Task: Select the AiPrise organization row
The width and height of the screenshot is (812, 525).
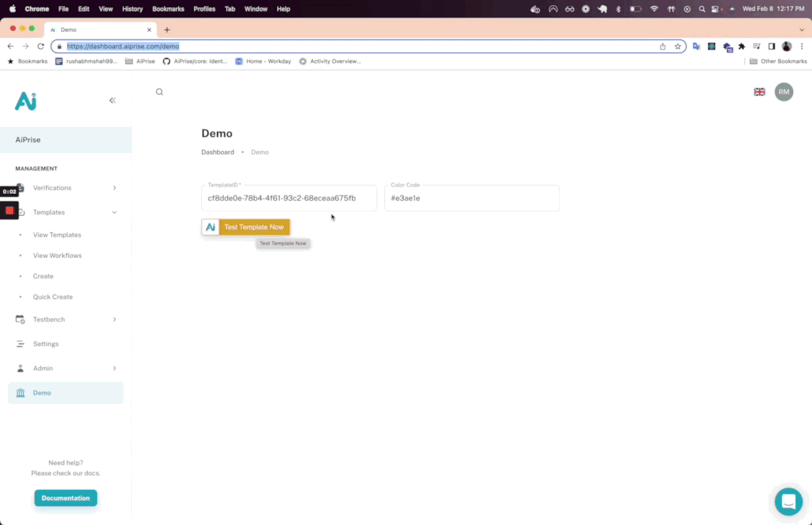Action: click(66, 140)
